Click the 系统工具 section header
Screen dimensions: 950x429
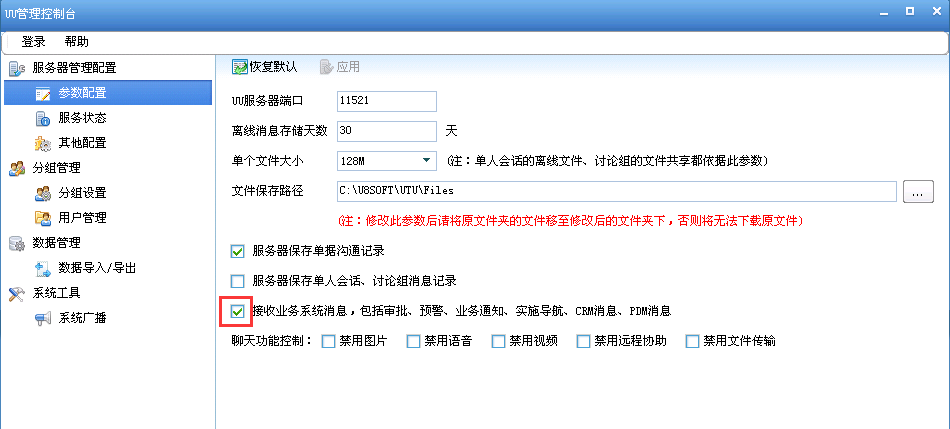(x=56, y=293)
